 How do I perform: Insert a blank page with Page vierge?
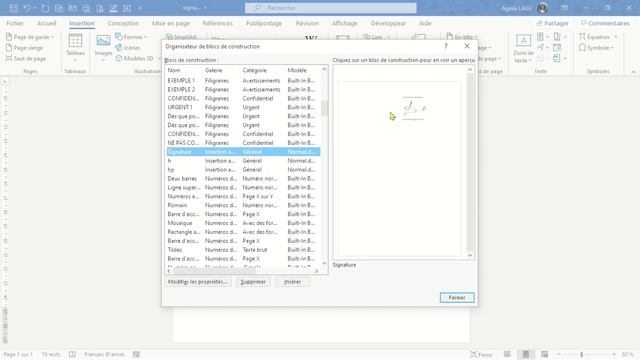(x=24, y=48)
